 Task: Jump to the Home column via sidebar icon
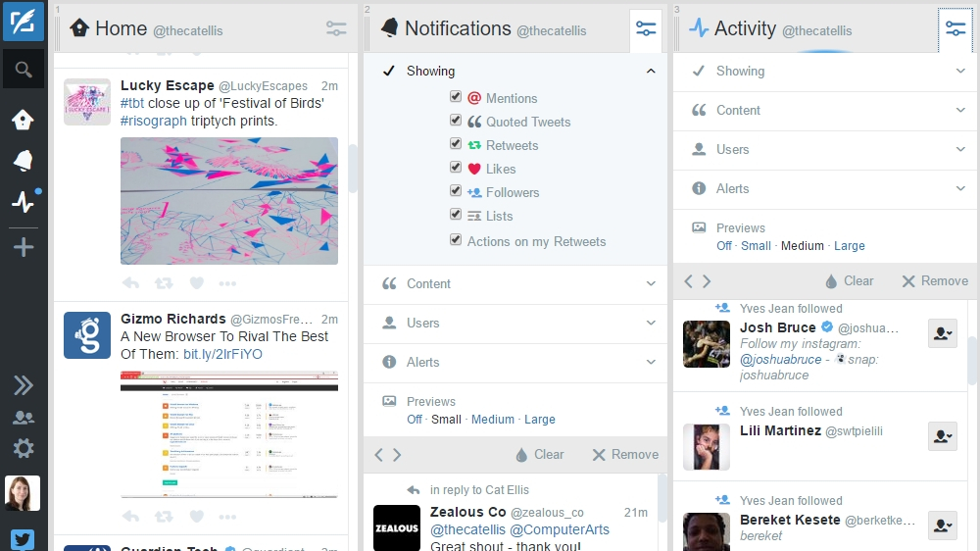24,120
